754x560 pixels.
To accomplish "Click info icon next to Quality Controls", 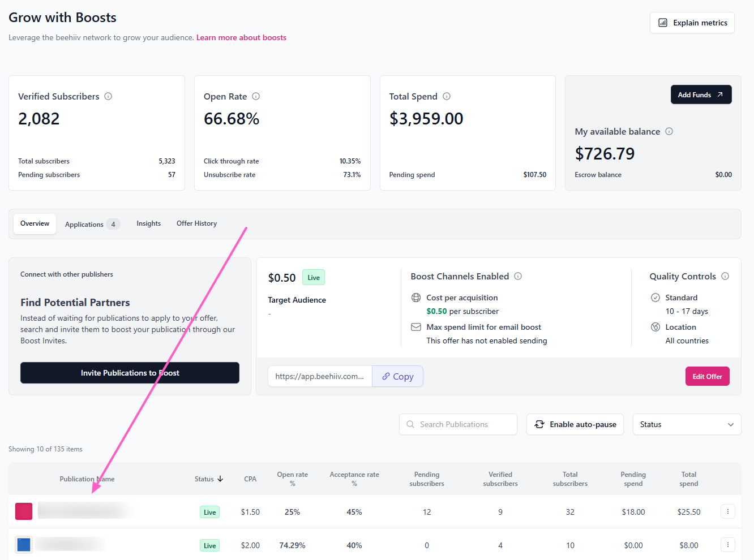I will click(x=725, y=276).
